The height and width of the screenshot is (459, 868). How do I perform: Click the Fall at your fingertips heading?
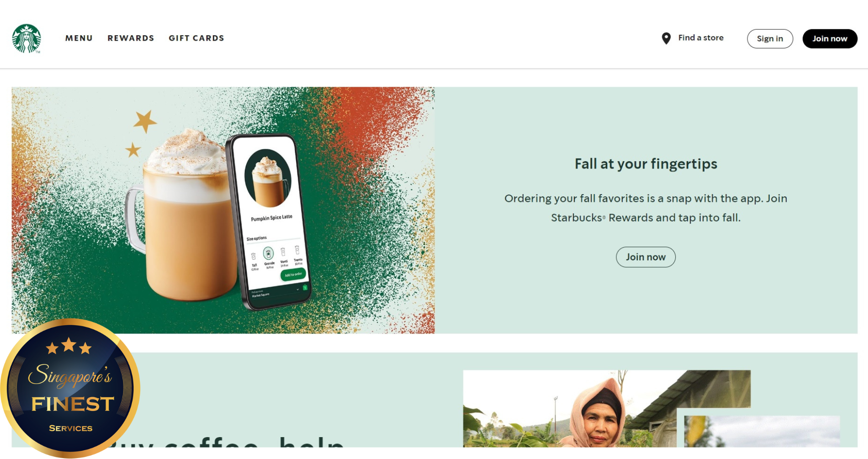(x=646, y=164)
